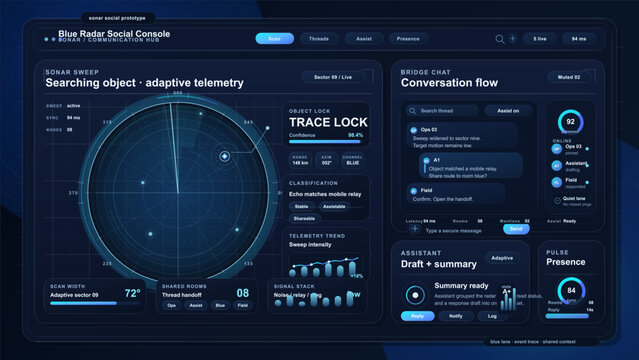Image resolution: width=639 pixels, height=360 pixels.
Task: Click the A+ state bar chart icon
Action: point(508,298)
